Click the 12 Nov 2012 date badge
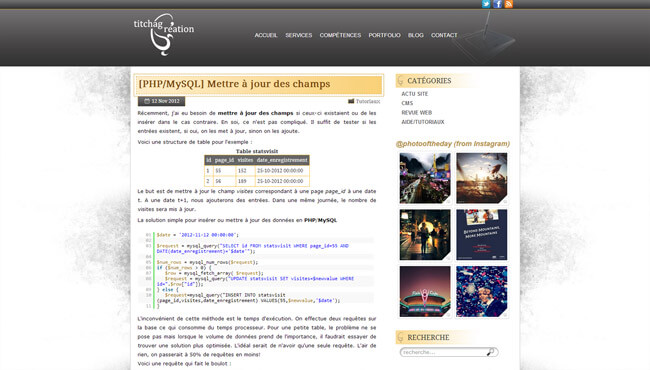The height and width of the screenshot is (370, 650). click(161, 101)
